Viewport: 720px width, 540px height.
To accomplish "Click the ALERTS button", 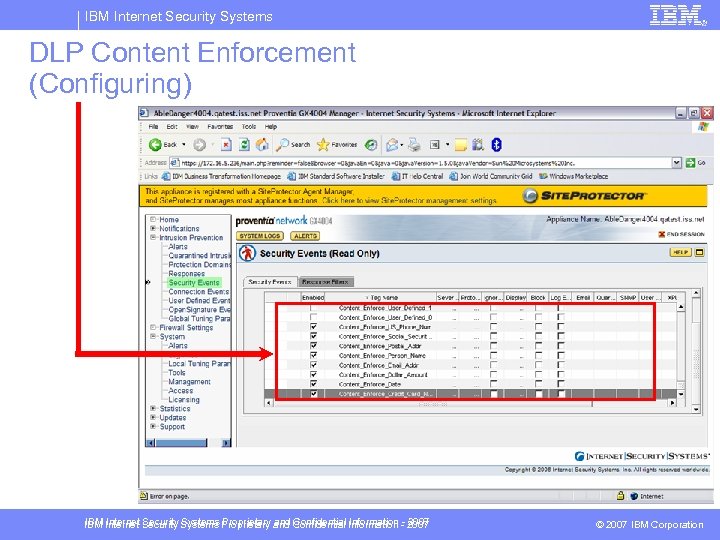I will pos(305,236).
